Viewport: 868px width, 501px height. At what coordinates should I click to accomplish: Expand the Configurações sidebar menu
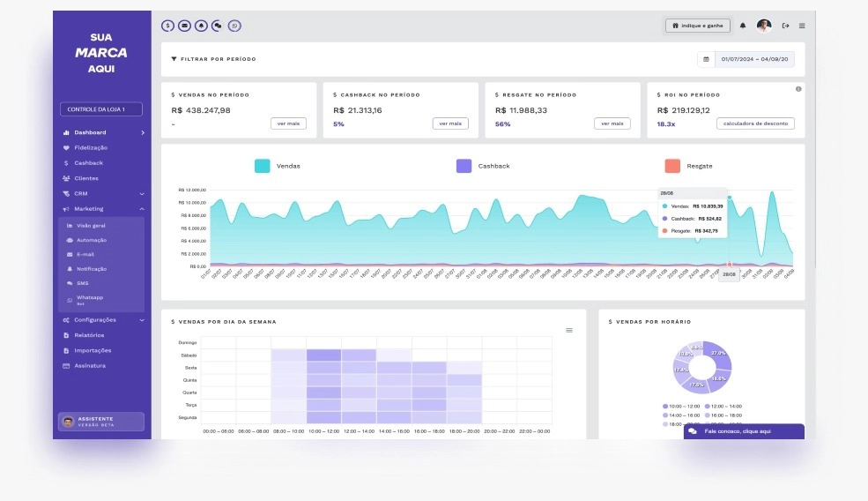[142, 320]
